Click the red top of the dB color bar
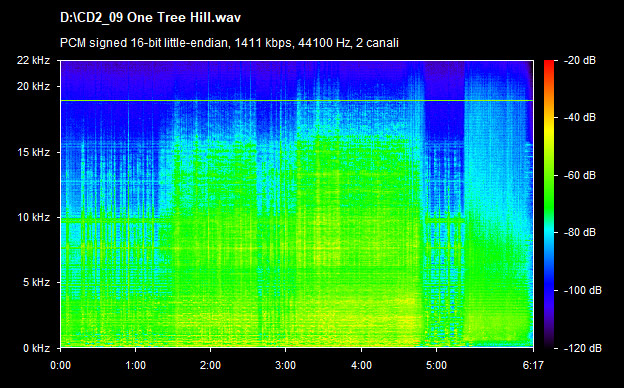The image size is (624, 388). point(549,64)
